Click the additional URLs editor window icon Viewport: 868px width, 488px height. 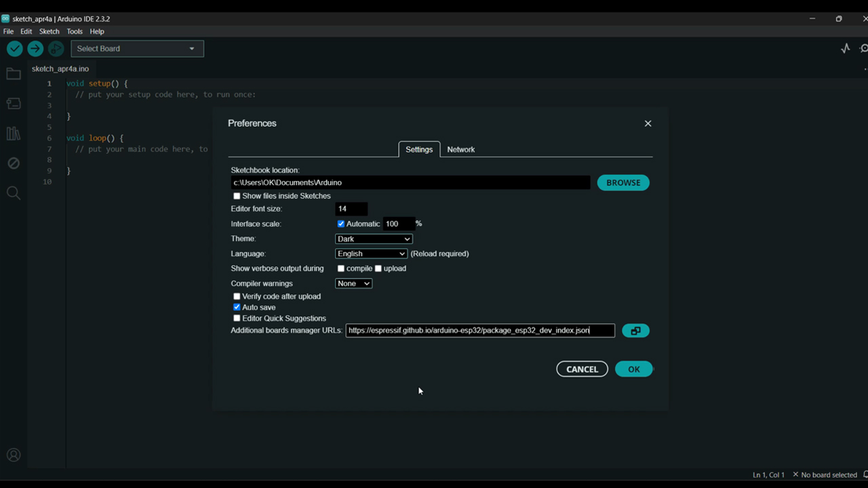pyautogui.click(x=635, y=331)
